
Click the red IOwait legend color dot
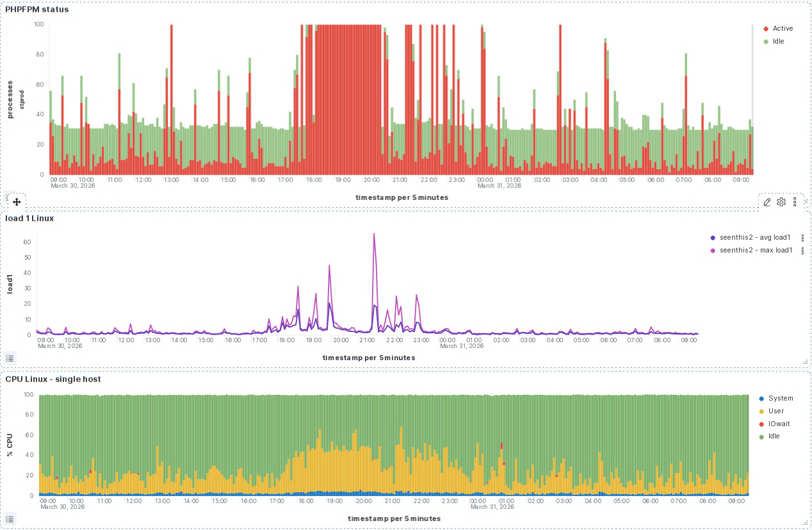[761, 424]
